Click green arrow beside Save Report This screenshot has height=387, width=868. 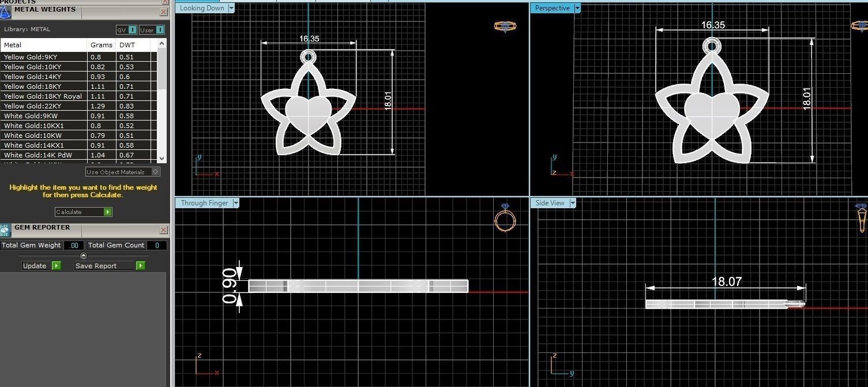[140, 266]
